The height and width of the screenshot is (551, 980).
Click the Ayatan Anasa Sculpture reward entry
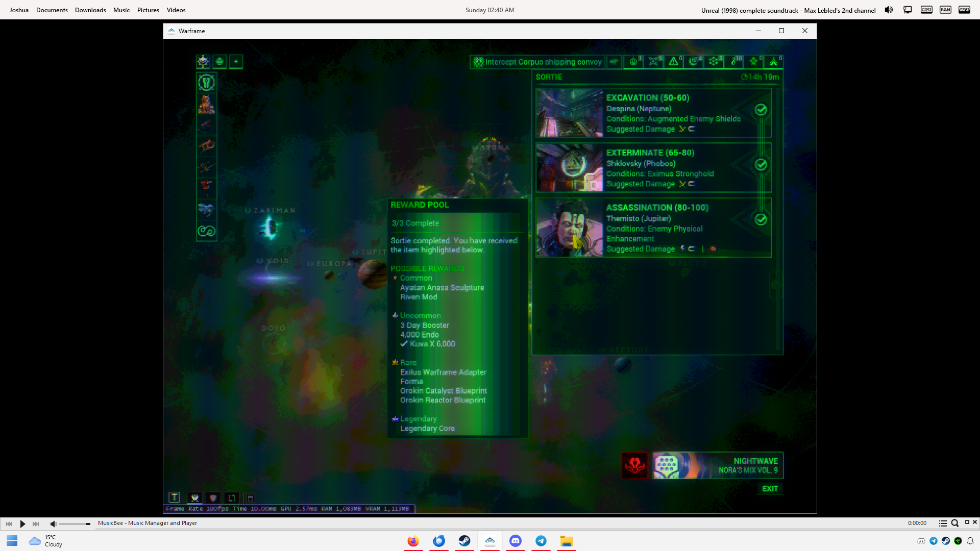(x=442, y=288)
